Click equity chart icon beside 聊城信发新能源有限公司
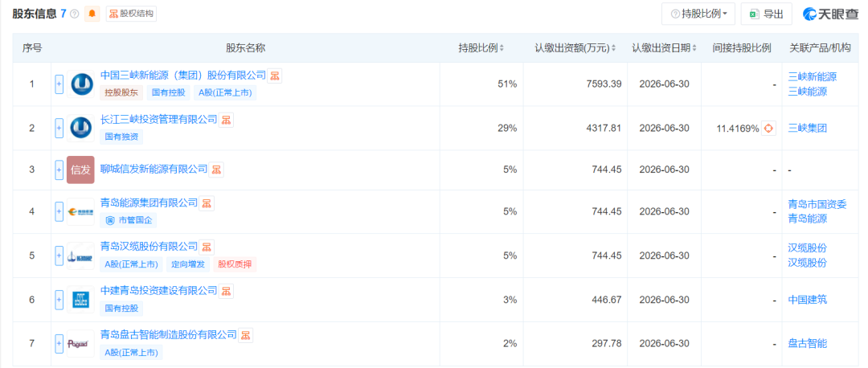 [217, 170]
